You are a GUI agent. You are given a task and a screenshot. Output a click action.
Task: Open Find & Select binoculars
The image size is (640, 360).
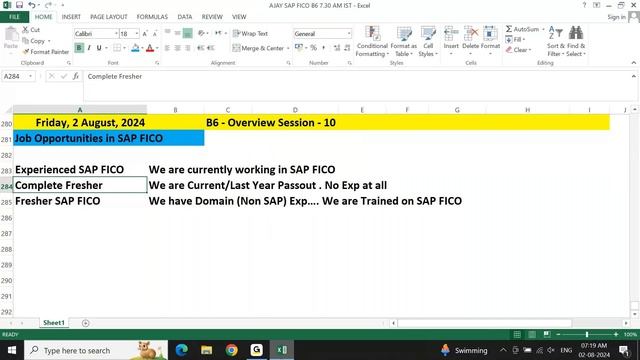tap(576, 42)
